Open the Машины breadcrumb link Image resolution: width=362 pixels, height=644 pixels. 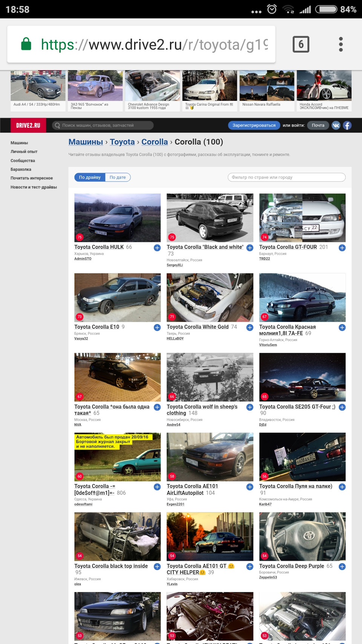[86, 142]
